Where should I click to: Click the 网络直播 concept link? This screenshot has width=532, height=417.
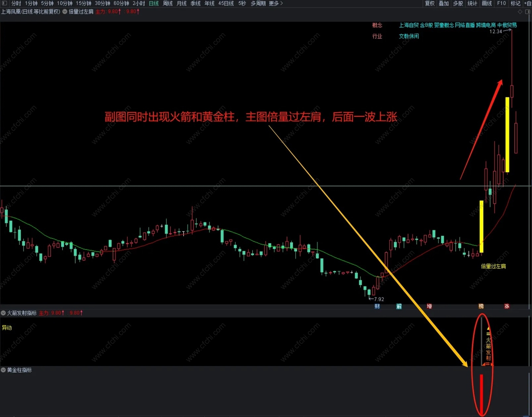click(x=465, y=25)
